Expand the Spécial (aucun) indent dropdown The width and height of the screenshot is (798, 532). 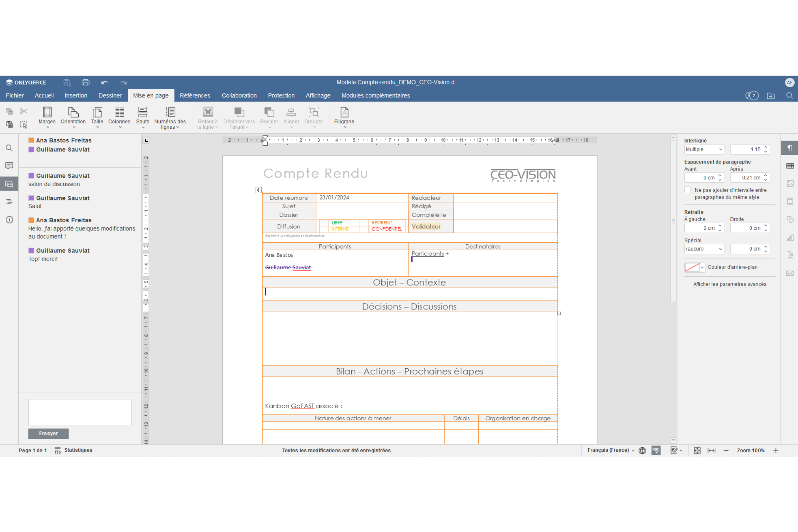click(704, 249)
